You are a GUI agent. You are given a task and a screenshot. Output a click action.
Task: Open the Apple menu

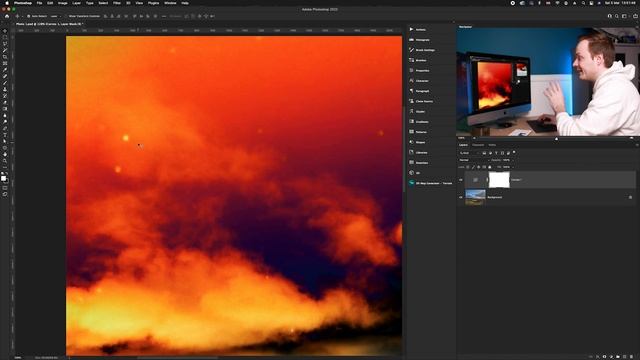coord(7,3)
